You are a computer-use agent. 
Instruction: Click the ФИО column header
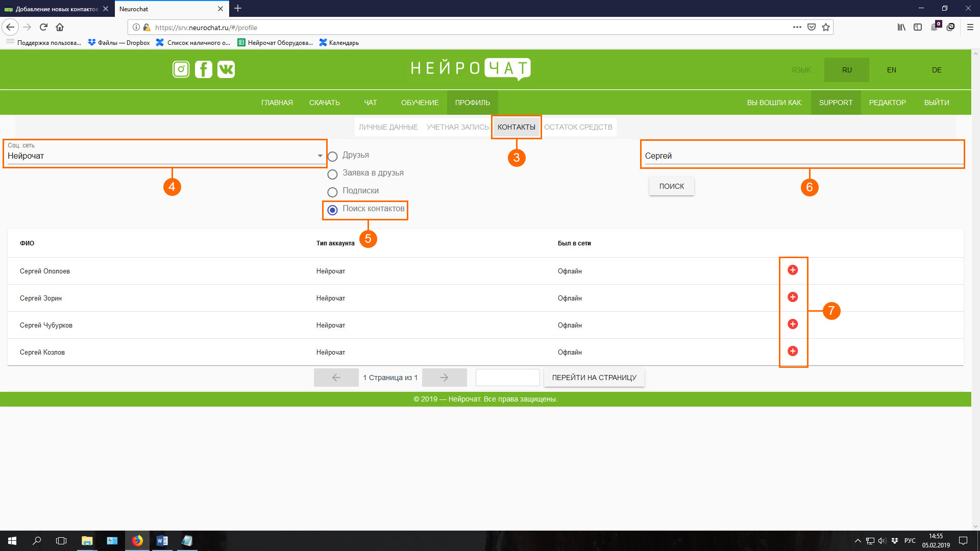point(27,243)
